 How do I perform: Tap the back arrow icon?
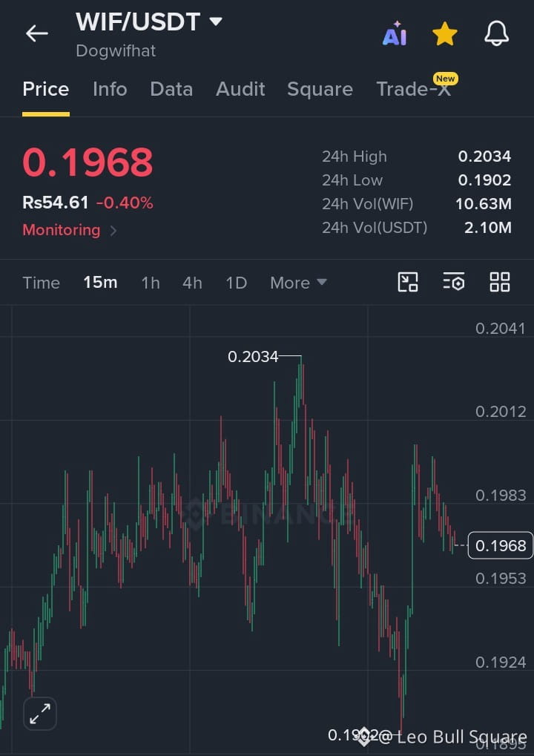pyautogui.click(x=36, y=33)
